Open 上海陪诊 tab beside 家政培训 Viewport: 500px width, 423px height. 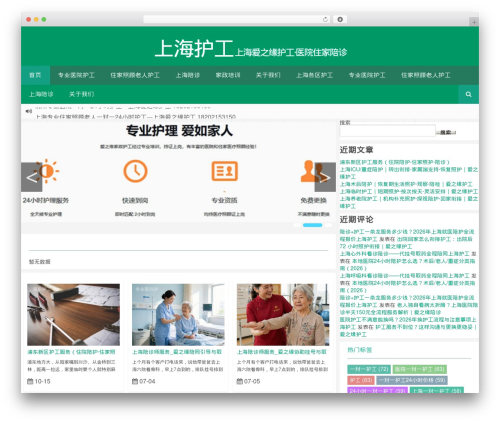coord(188,75)
